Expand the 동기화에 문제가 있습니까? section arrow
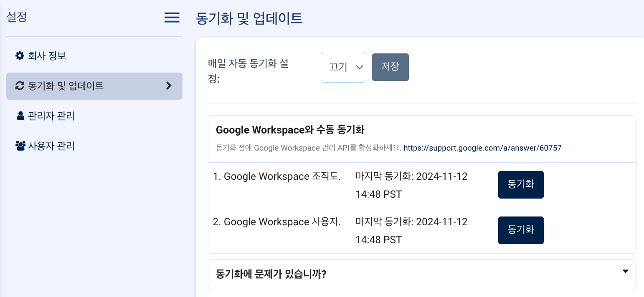 625,272
